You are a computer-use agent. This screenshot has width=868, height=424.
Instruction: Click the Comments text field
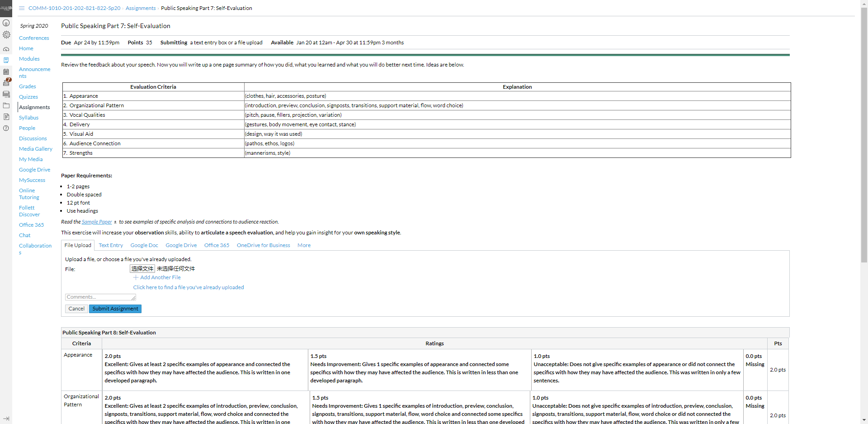point(100,297)
